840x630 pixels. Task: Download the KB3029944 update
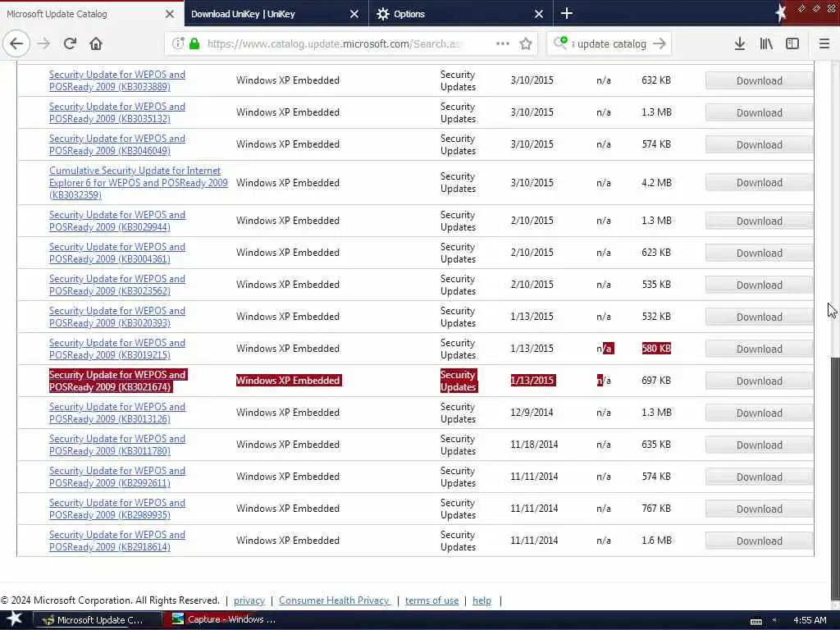tap(759, 221)
